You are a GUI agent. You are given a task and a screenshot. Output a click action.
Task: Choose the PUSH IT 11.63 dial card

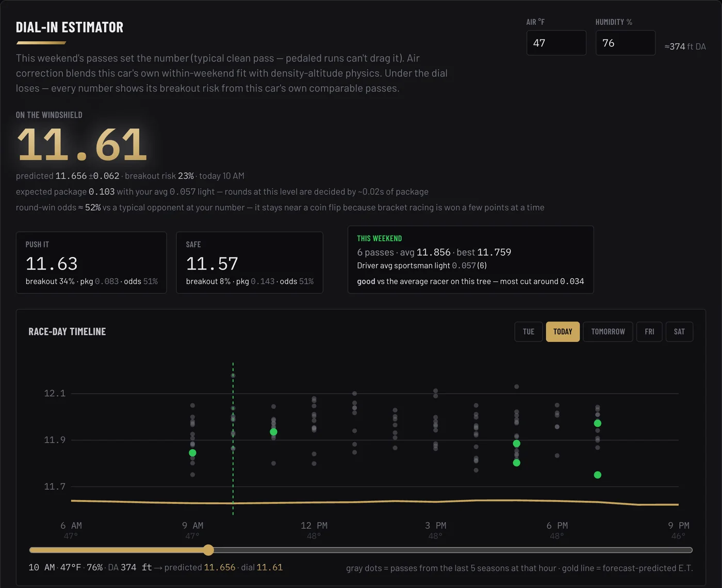pos(91,262)
